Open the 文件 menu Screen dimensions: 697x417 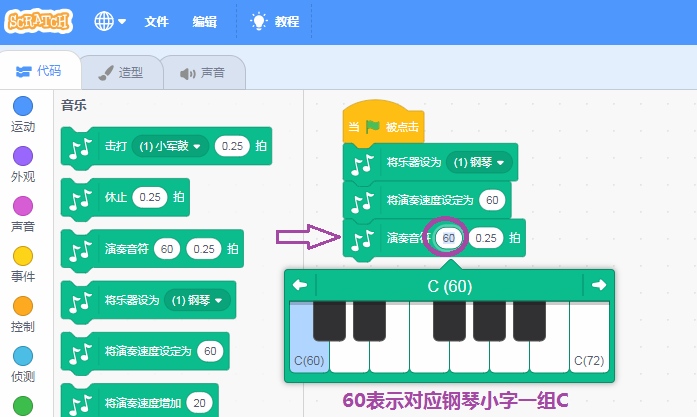click(x=156, y=21)
